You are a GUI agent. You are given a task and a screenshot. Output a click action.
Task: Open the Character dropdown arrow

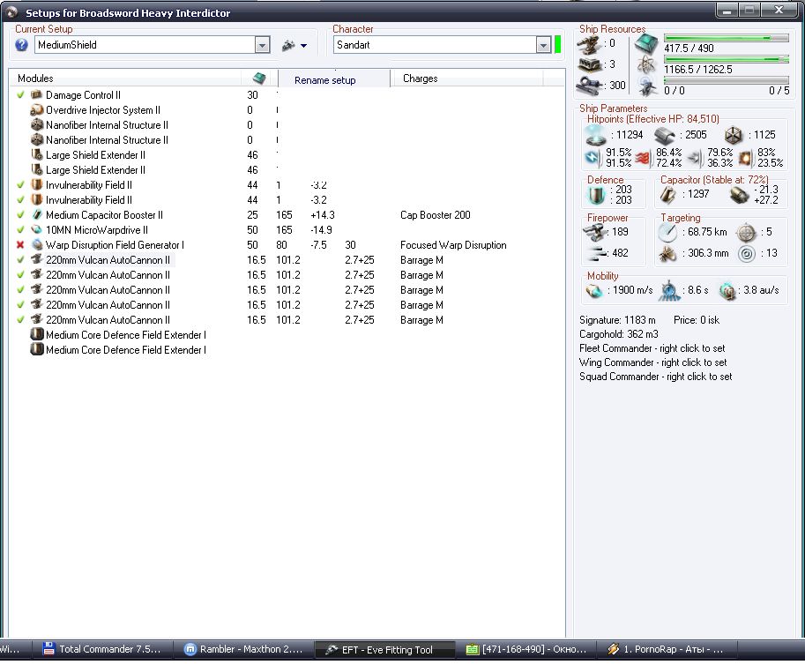pyautogui.click(x=543, y=45)
